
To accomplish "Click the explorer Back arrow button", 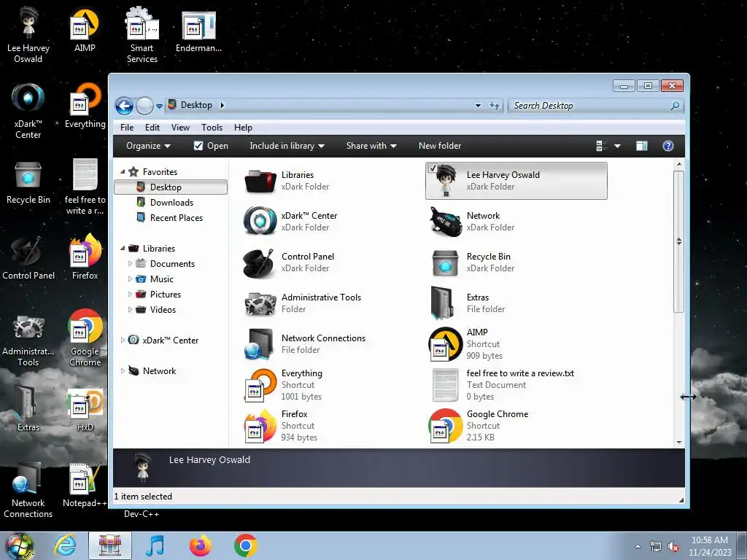I will (x=124, y=106).
